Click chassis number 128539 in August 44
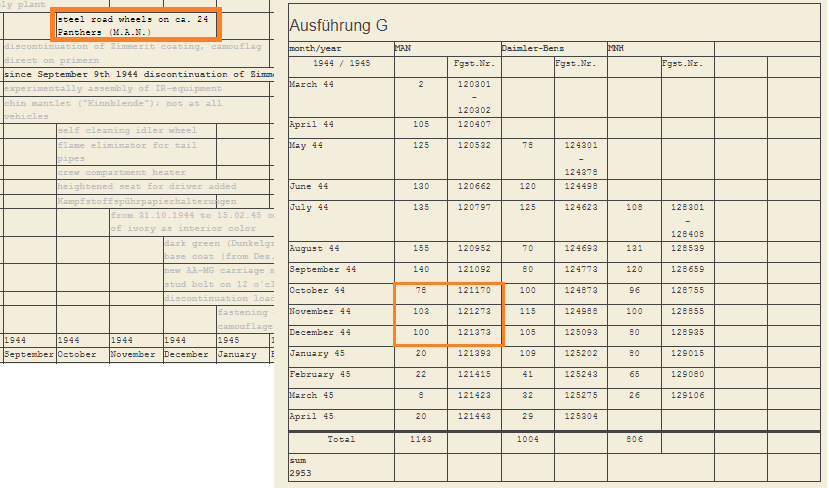The image size is (829, 488). (x=688, y=248)
